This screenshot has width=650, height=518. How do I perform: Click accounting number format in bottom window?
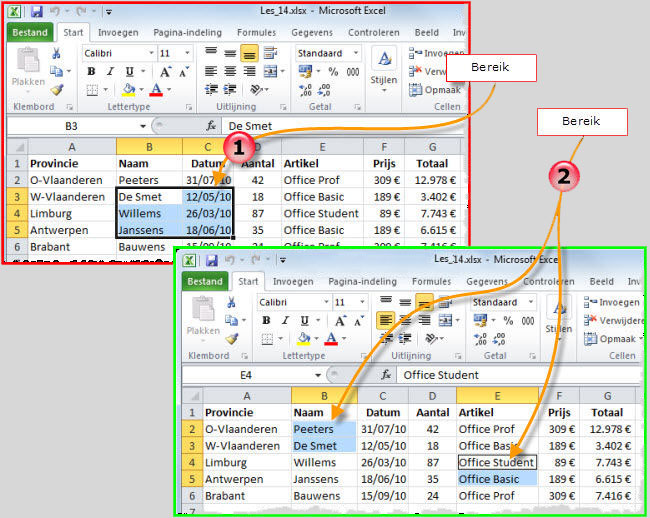(480, 320)
